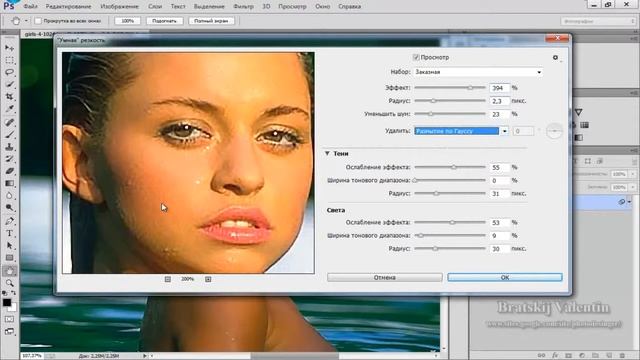640x360 pixels.
Task: Open the Hand tool preset picker arrow
Action: click(x=26, y=21)
